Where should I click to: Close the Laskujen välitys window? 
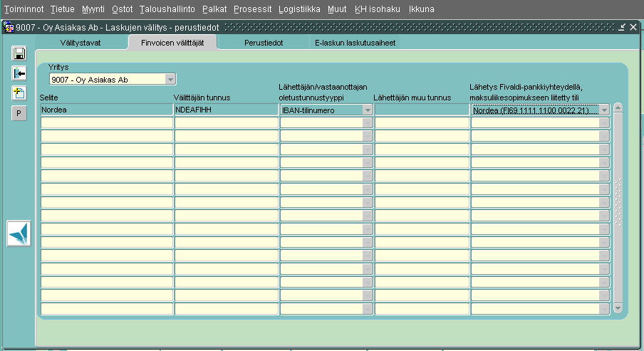click(x=633, y=27)
